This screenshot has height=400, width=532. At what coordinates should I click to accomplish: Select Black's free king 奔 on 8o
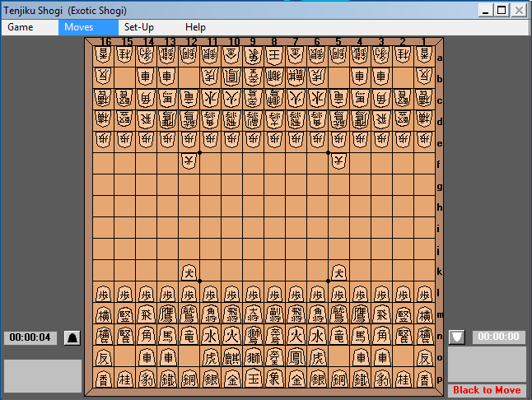click(x=274, y=357)
